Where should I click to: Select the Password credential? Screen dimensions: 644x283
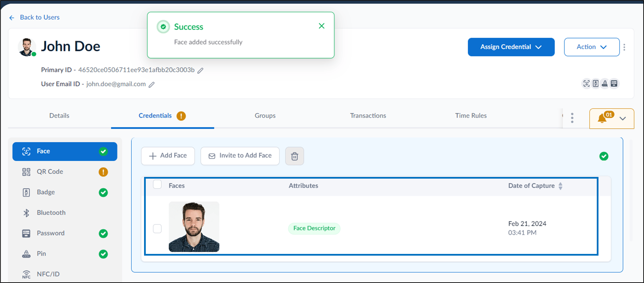pos(65,233)
